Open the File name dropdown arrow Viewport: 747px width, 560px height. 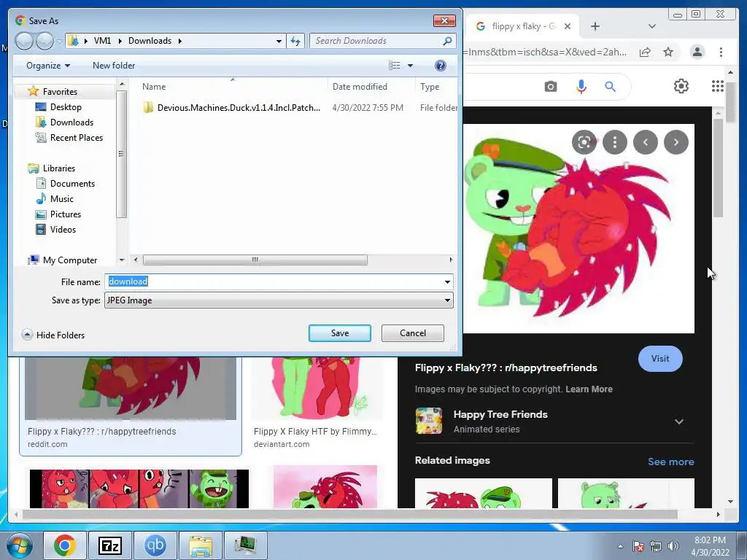pos(447,282)
